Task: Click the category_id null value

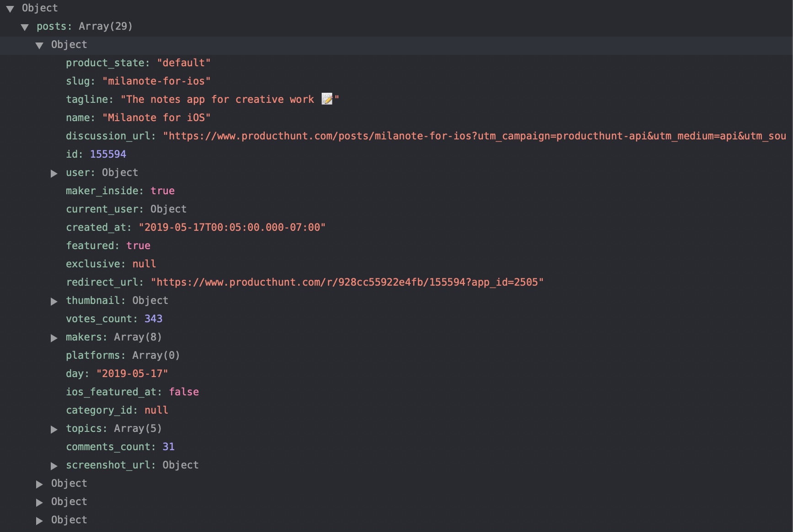Action: 156,410
